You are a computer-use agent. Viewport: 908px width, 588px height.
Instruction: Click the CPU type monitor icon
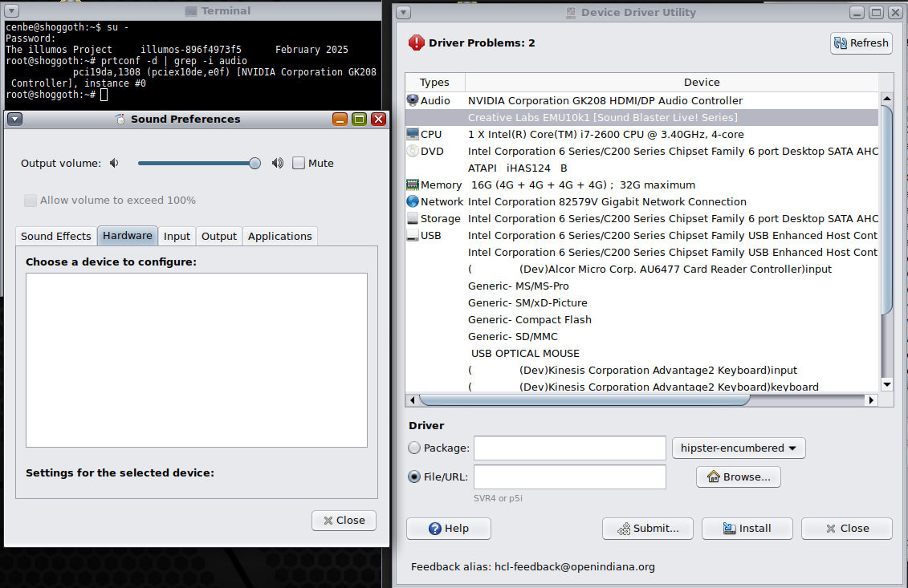(413, 134)
